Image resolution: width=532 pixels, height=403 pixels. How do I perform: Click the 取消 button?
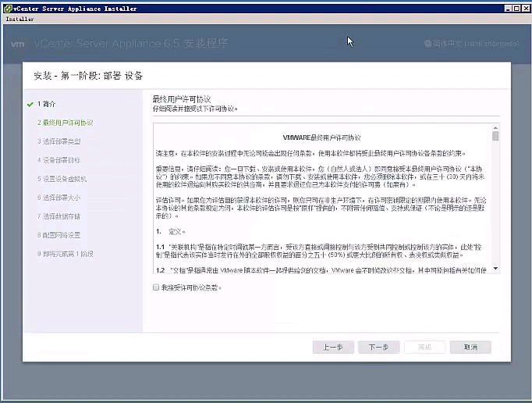pos(470,347)
